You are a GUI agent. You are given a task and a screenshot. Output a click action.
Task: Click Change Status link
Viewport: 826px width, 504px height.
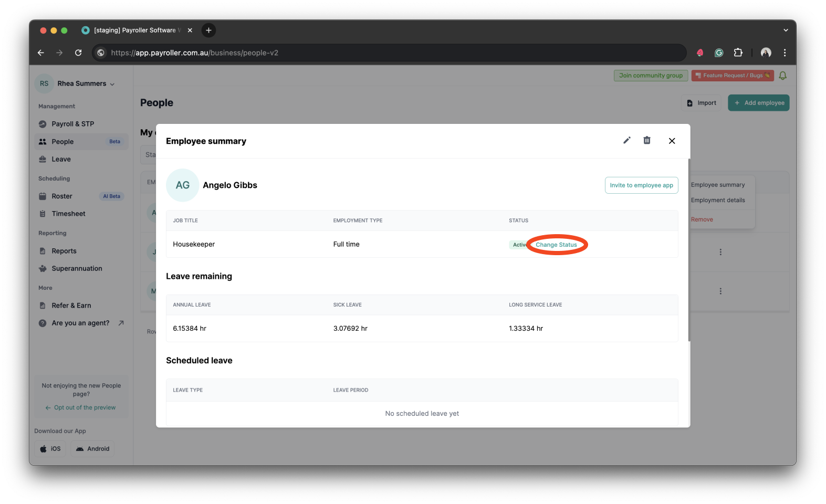tap(556, 245)
